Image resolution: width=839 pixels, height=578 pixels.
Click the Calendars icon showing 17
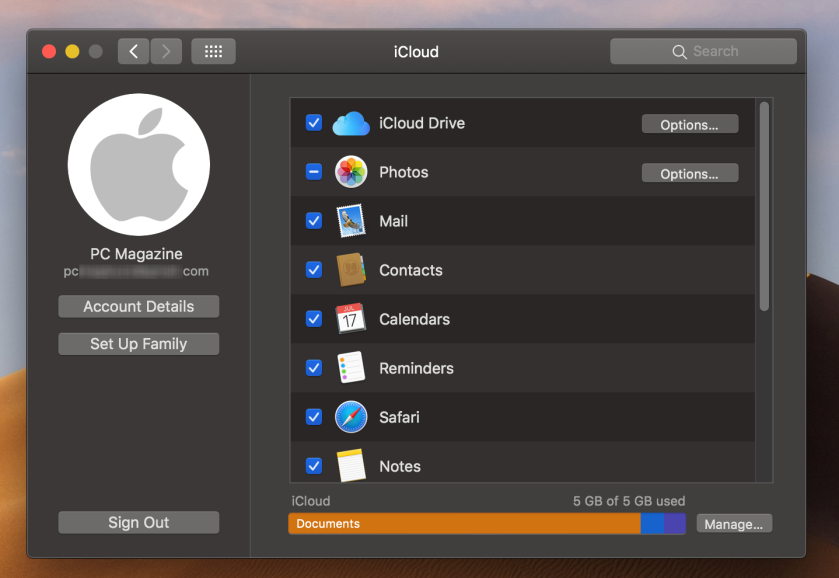pos(351,319)
